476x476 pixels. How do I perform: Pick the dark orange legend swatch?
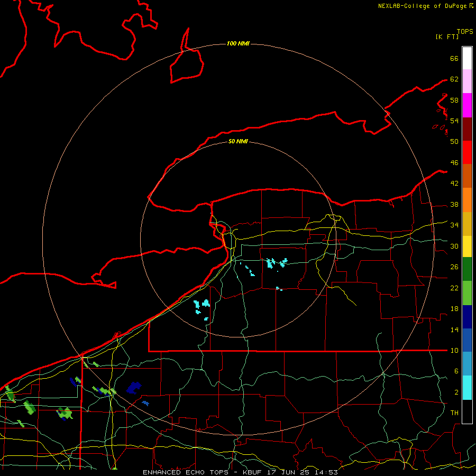pos(467,176)
